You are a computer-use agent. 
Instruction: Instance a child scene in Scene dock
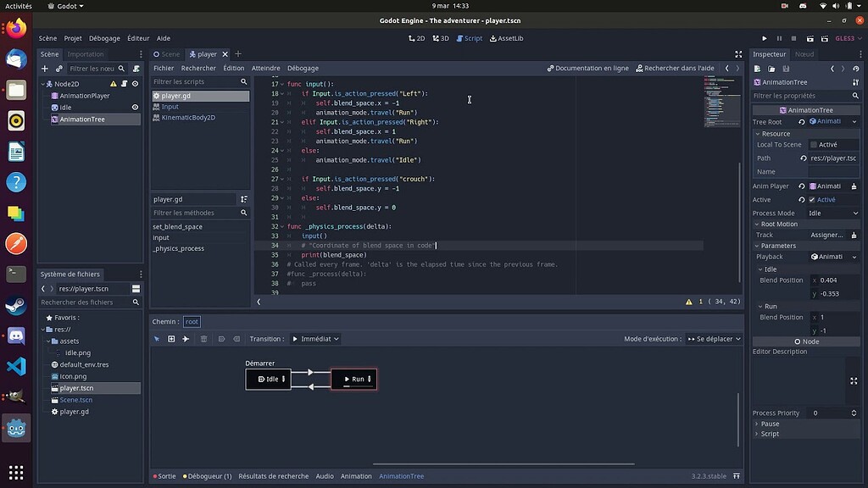pyautogui.click(x=59, y=69)
